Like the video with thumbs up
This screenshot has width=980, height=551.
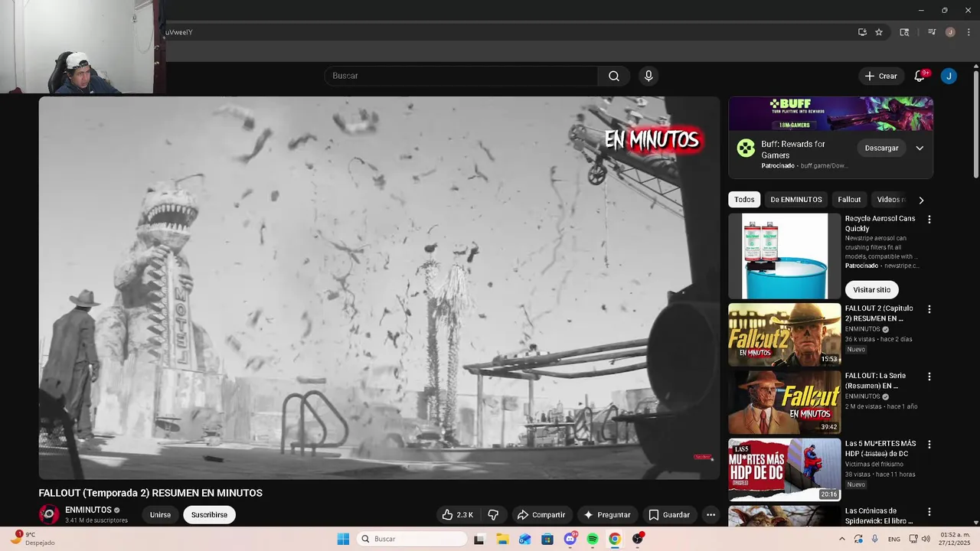pos(457,515)
